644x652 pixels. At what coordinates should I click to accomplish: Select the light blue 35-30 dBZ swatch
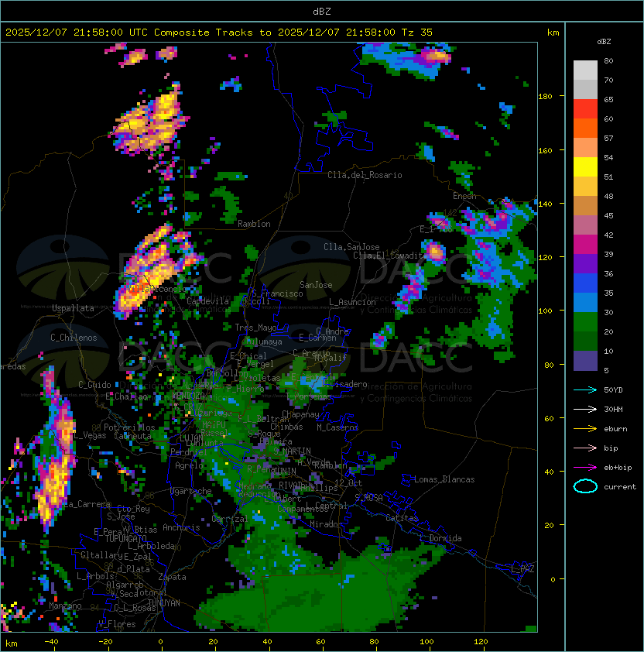(585, 302)
